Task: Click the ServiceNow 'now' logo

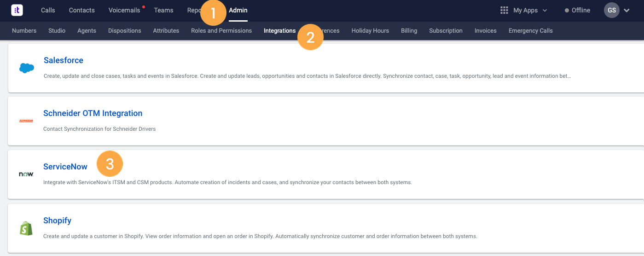Action: [26, 174]
